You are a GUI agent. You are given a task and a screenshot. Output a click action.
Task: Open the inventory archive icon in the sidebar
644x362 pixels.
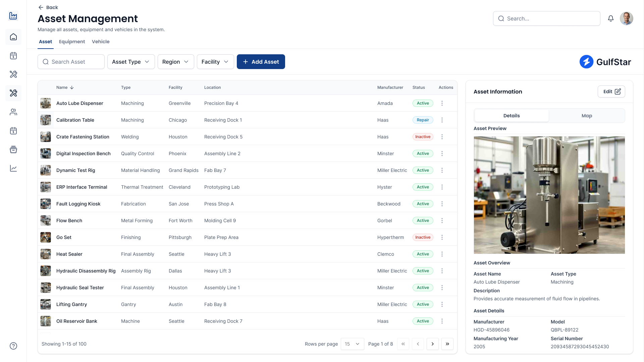click(13, 149)
